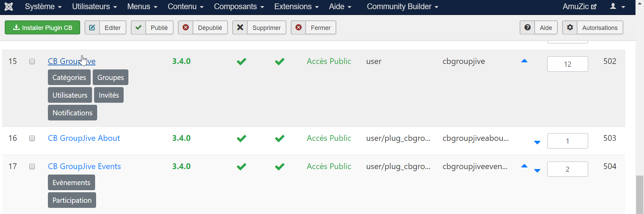Click the Aide help toolbar button

click(x=539, y=28)
